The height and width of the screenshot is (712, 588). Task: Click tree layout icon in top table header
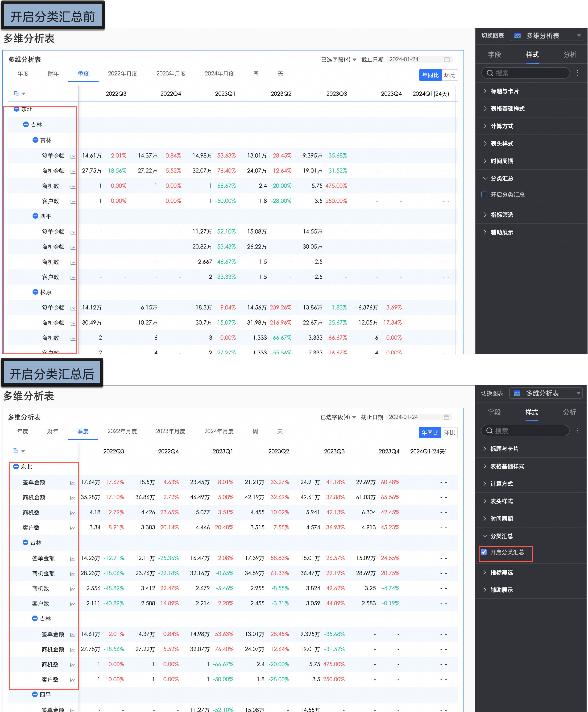[x=16, y=93]
